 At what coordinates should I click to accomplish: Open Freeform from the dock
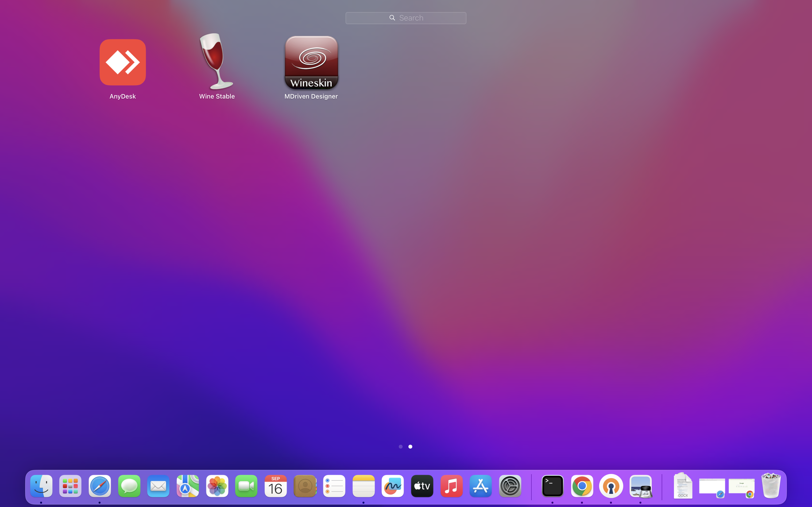[x=392, y=486]
